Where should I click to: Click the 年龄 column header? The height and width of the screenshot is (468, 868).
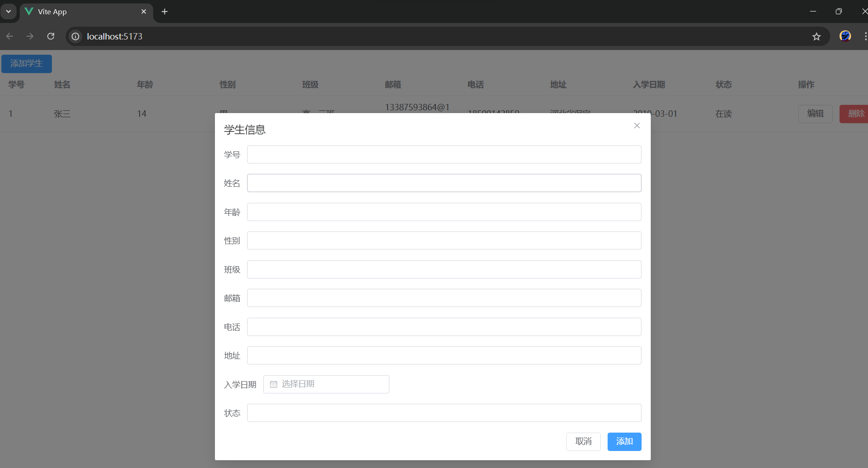tap(145, 85)
